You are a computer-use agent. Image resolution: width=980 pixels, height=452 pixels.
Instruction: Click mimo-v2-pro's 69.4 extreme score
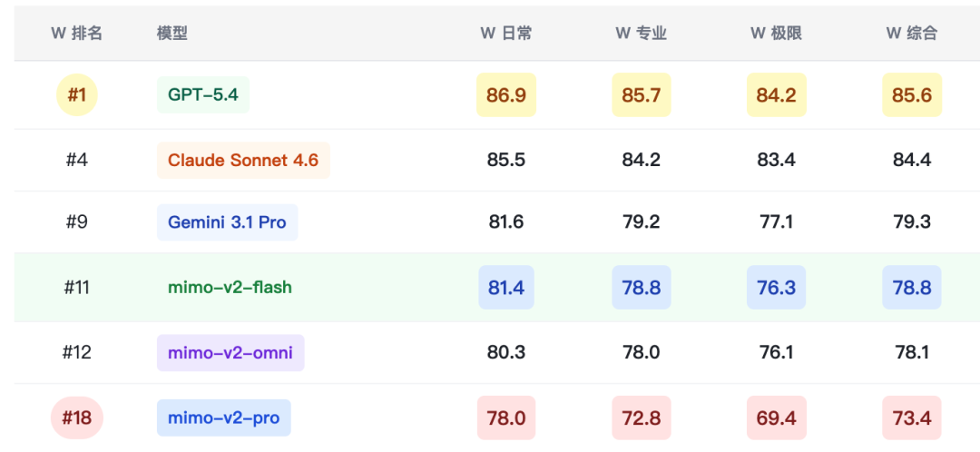tap(776, 418)
